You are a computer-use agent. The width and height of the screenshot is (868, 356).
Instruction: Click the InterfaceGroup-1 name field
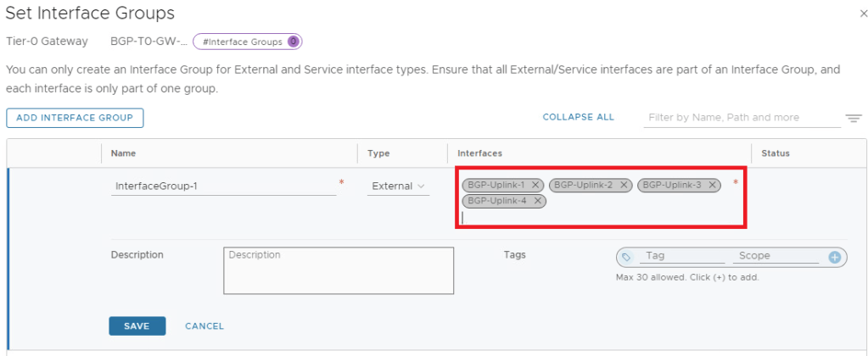pos(223,186)
